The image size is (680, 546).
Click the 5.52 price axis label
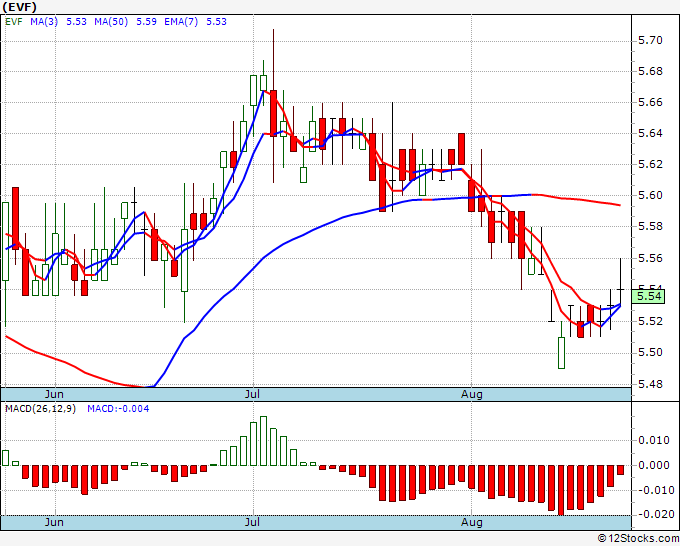click(651, 322)
